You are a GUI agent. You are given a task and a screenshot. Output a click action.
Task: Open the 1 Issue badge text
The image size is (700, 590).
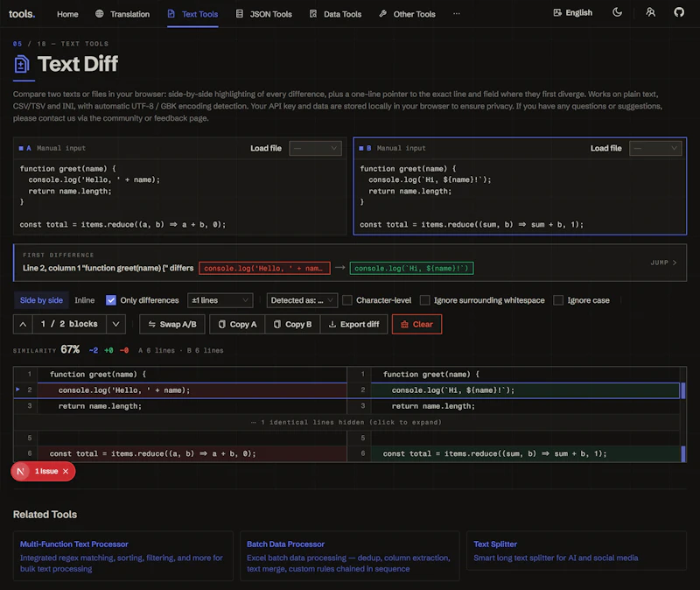(x=46, y=471)
